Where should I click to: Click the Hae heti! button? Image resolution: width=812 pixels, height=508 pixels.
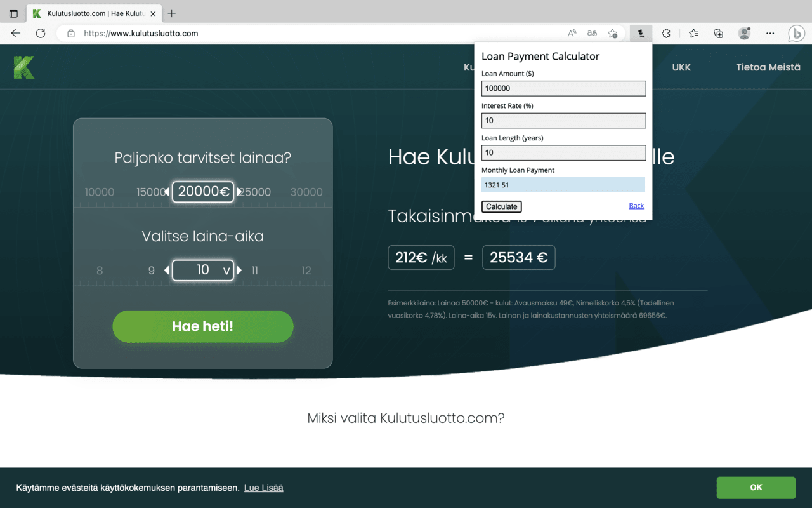tap(203, 326)
